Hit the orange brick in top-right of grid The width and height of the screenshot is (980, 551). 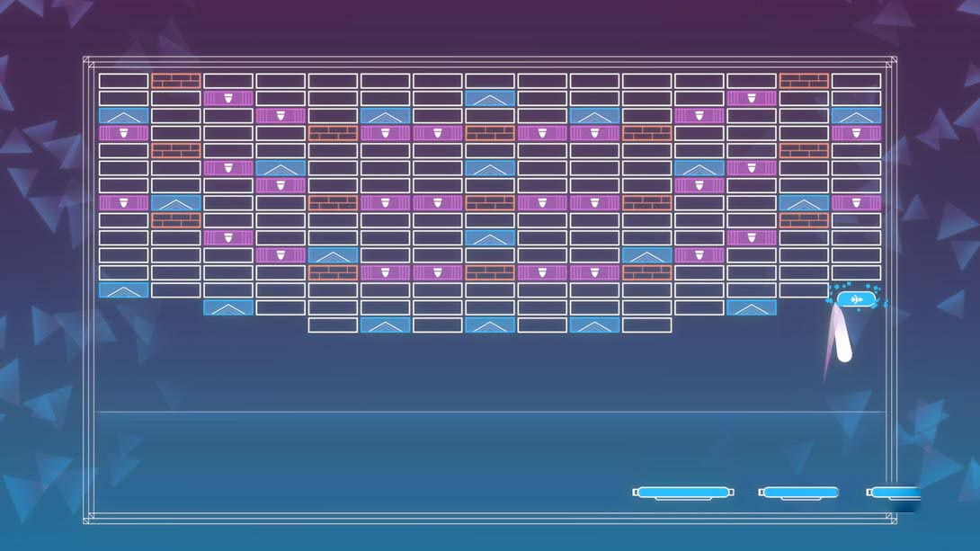(804, 81)
